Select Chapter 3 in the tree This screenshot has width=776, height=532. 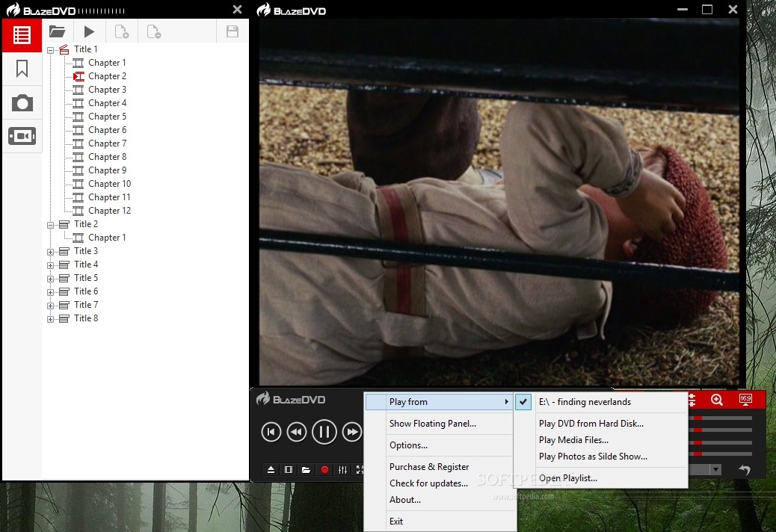107,90
